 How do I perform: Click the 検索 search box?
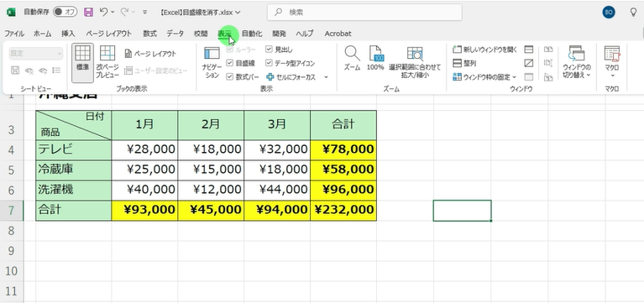[x=364, y=13]
